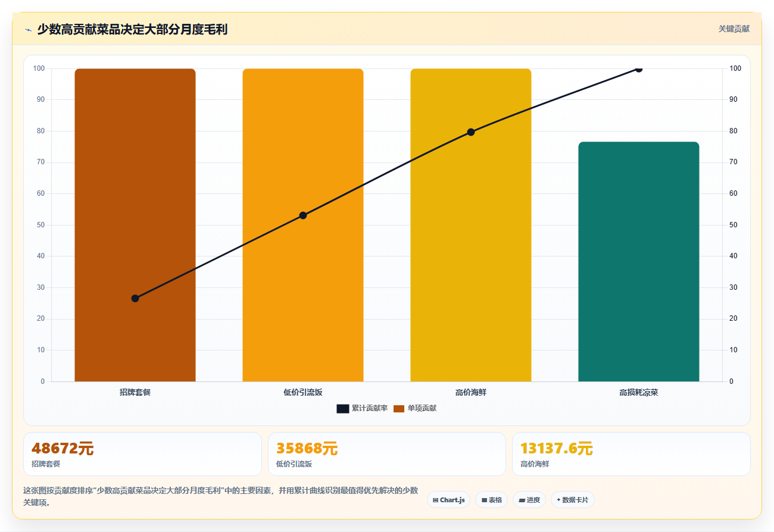Screen dimensions: 774x532
Task: Open the 48672元 招牌套餐 data card
Action: coord(142,454)
